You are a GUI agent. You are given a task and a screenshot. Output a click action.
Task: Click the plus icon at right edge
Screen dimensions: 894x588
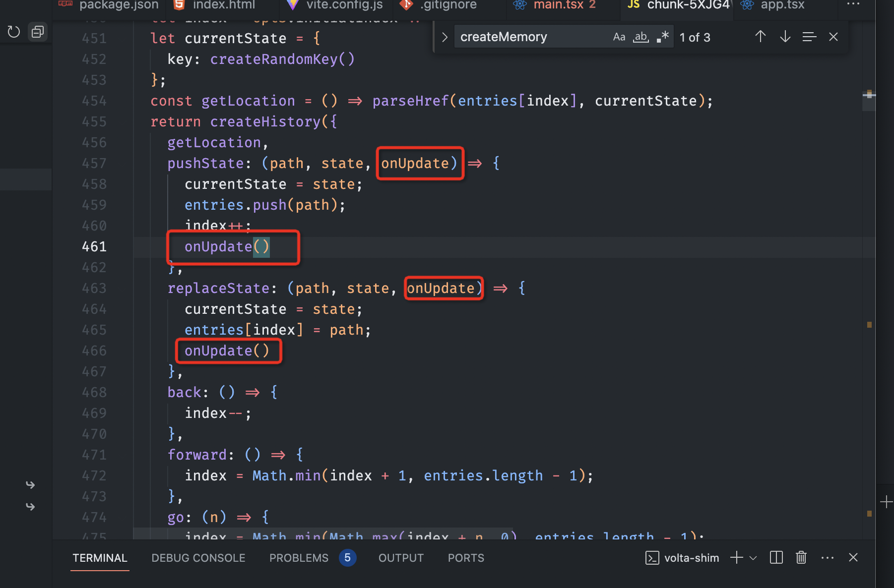tap(887, 502)
